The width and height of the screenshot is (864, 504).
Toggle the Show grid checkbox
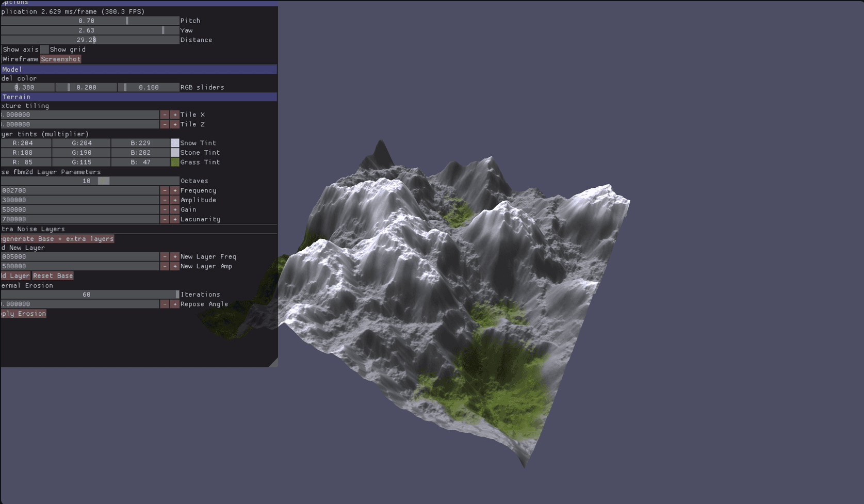[44, 50]
